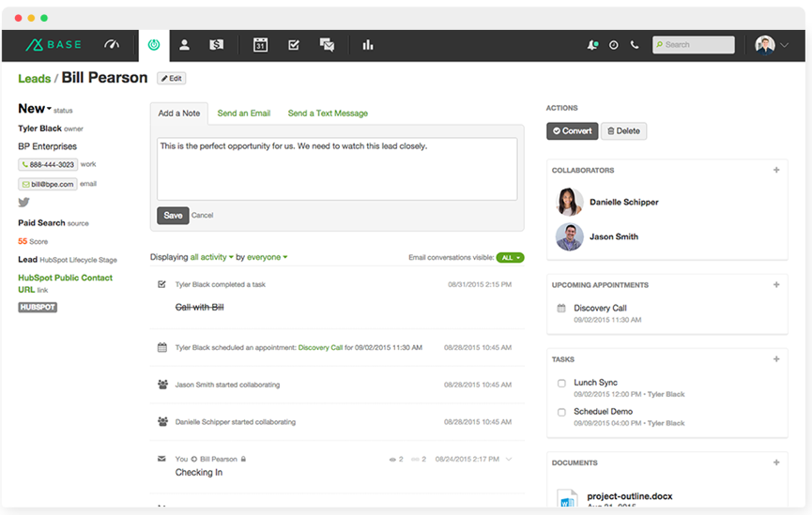
Task: Select the Add a Note tab
Action: pos(179,114)
